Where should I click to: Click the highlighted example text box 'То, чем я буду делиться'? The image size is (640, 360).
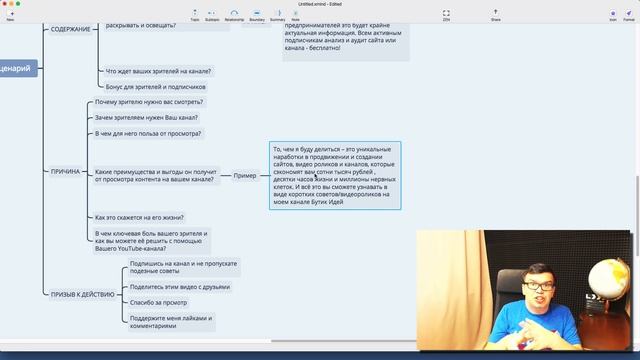[x=335, y=176]
